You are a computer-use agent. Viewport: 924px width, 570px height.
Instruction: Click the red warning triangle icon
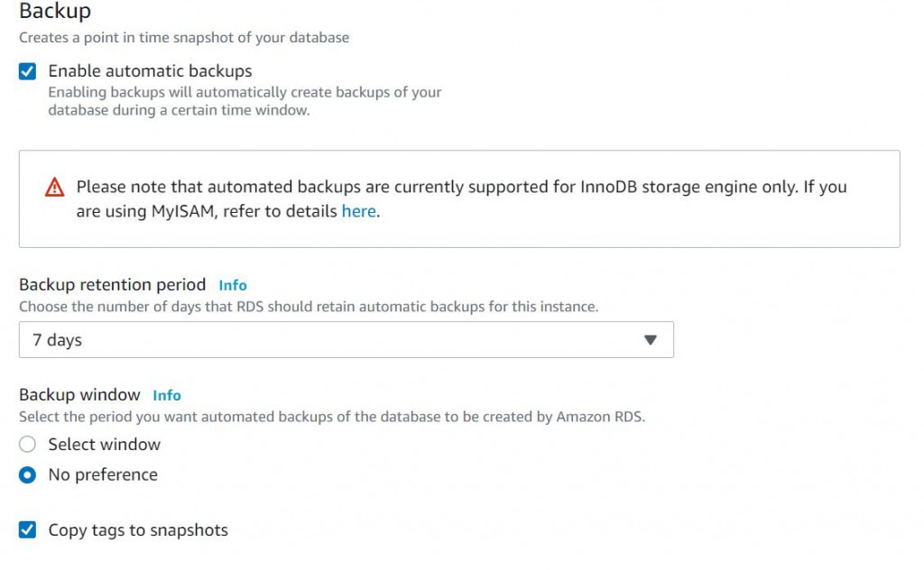[55, 188]
